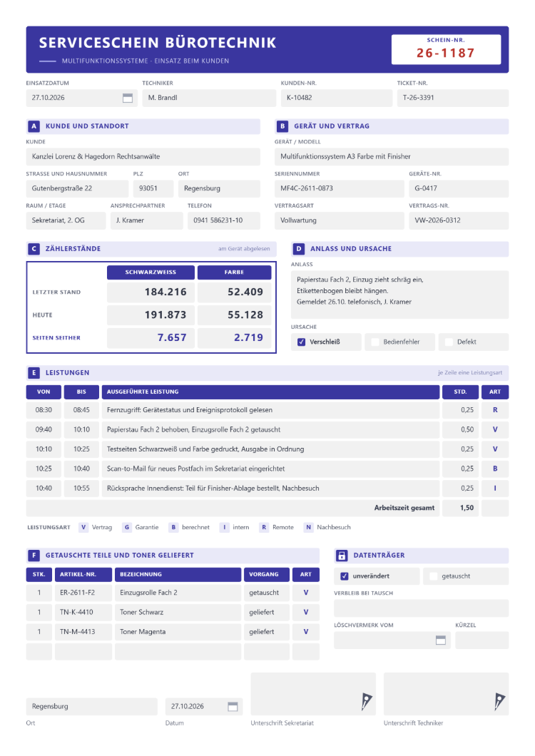Uncheck the Verschleiß cause checkbox
This screenshot has height=756, width=535.
(x=302, y=342)
